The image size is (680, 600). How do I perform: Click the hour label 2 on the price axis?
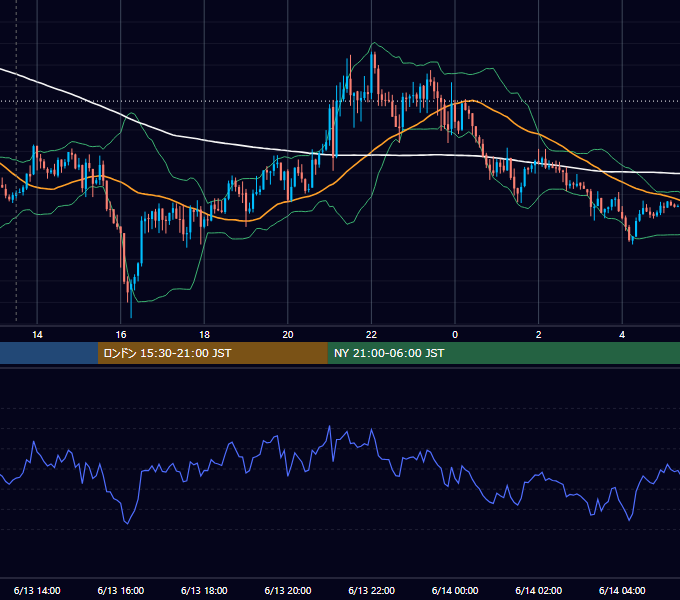coord(539,335)
